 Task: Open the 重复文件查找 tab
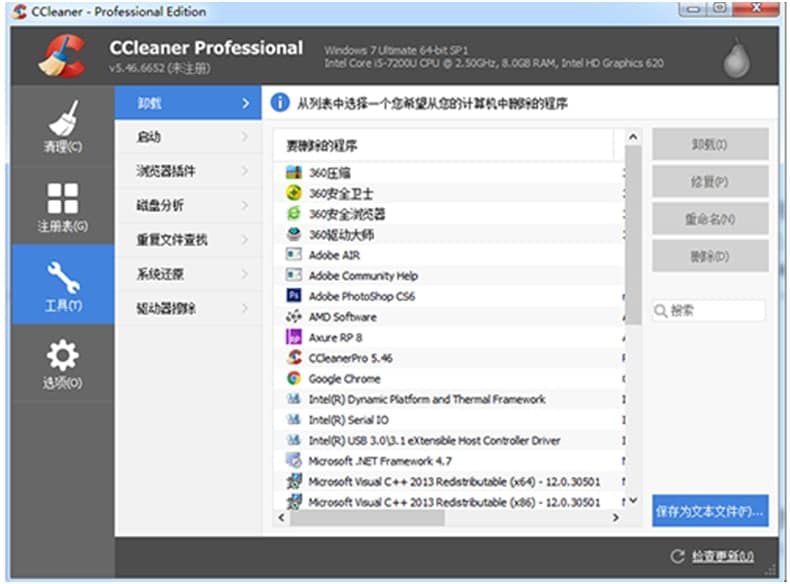click(188, 239)
